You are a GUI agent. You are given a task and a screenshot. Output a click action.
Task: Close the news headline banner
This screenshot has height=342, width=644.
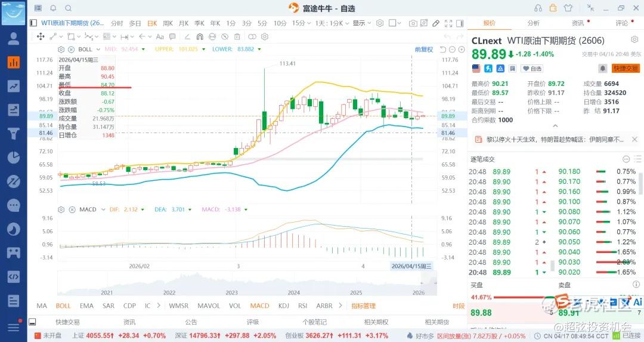(634, 140)
